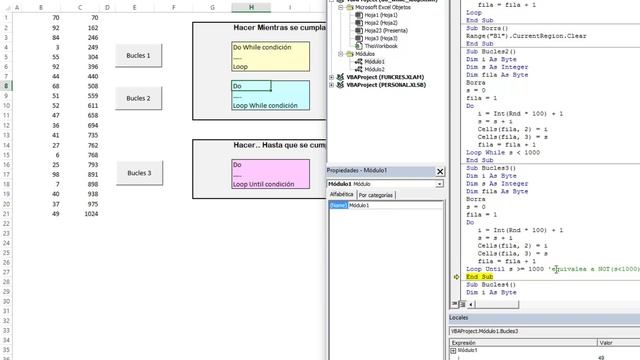640x360 pixels.
Task: Click the Módulos folder icon
Action: [349, 54]
